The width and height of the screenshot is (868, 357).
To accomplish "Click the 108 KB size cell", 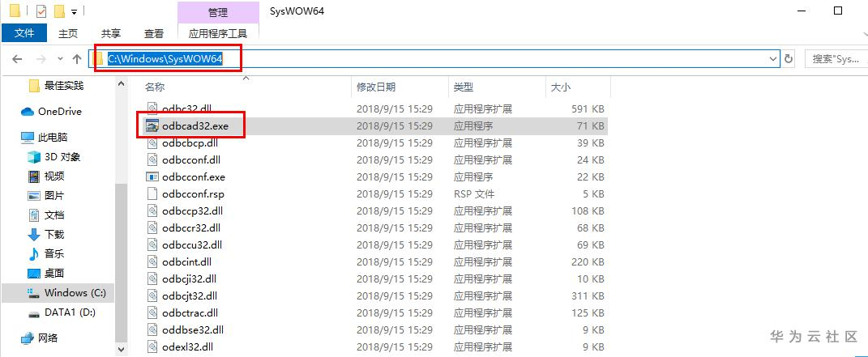I will point(588,211).
